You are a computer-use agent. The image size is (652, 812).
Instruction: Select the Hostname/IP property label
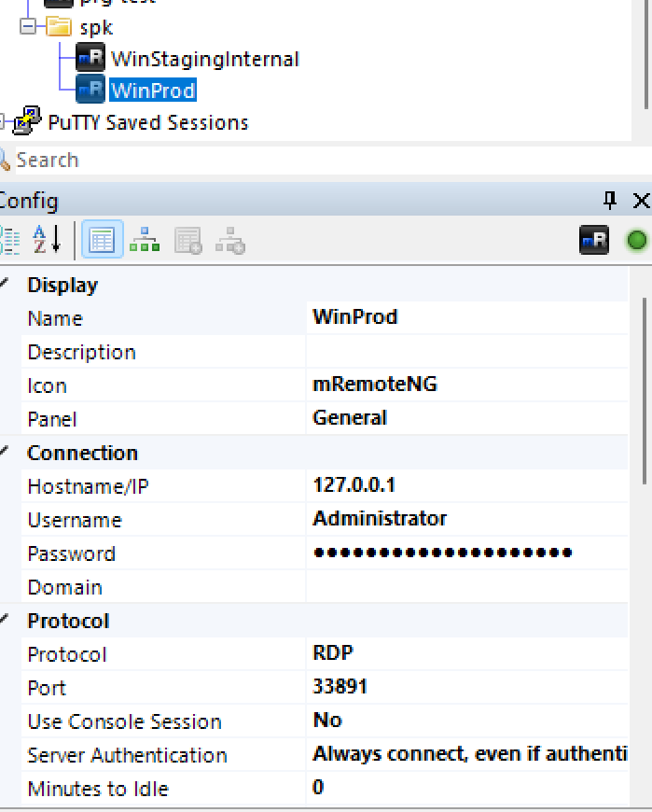[88, 487]
